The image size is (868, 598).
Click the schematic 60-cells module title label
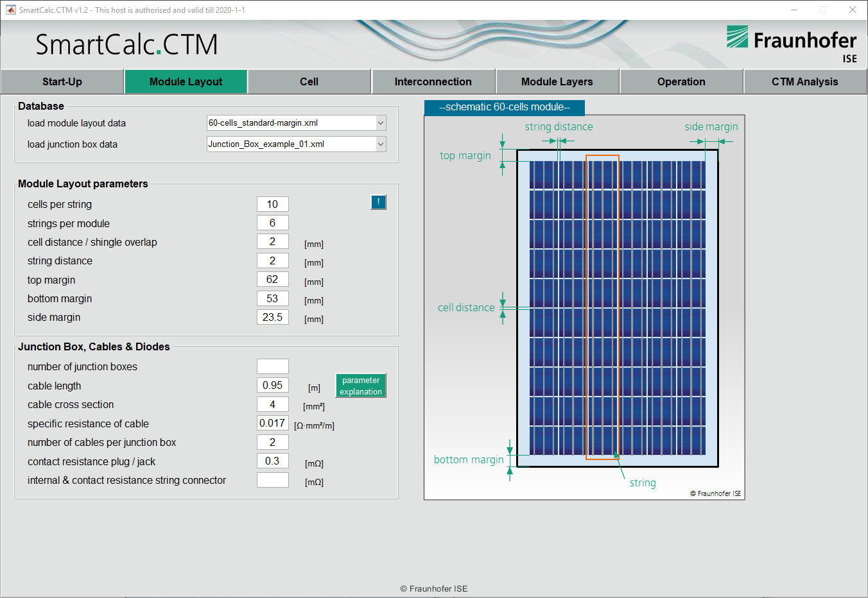(x=505, y=107)
